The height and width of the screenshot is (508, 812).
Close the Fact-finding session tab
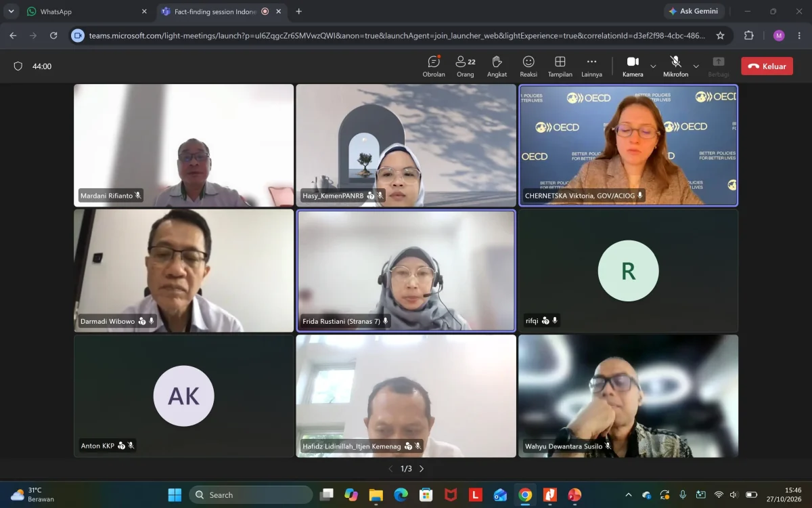(278, 12)
